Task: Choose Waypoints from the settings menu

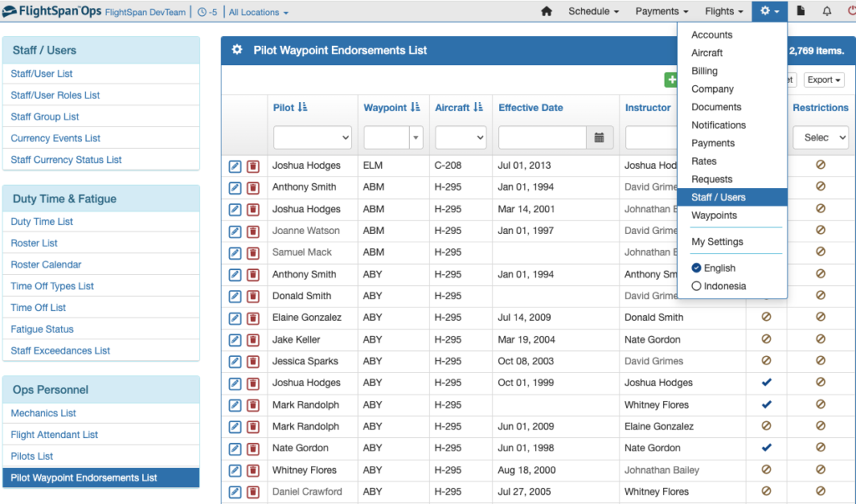Action: 714,216
